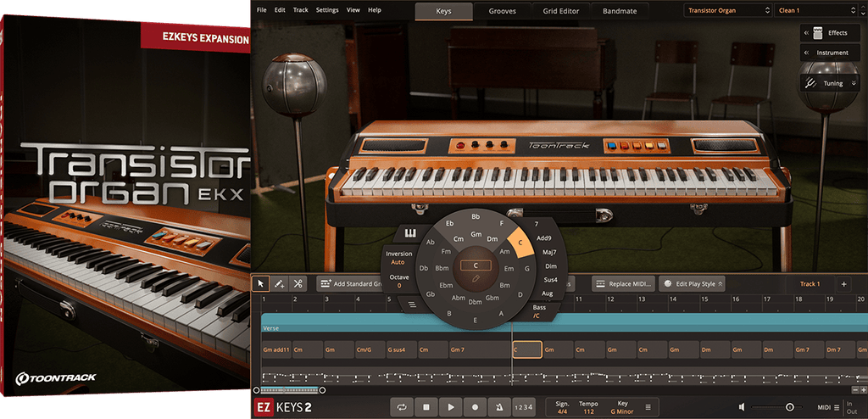Toggle the loop playback button

pos(401,407)
